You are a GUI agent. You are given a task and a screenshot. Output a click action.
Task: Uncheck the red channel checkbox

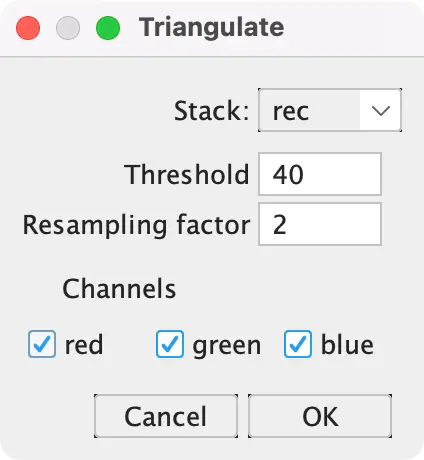42,344
